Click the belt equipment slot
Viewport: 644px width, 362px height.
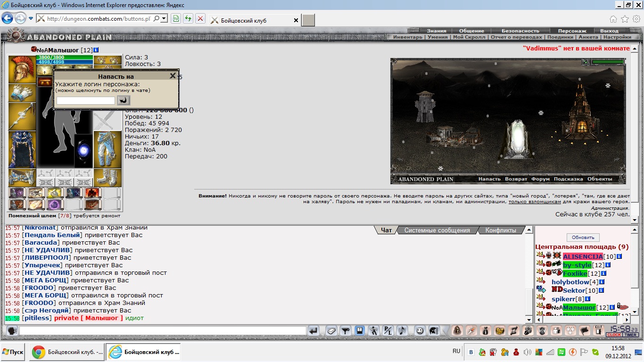[x=22, y=178]
